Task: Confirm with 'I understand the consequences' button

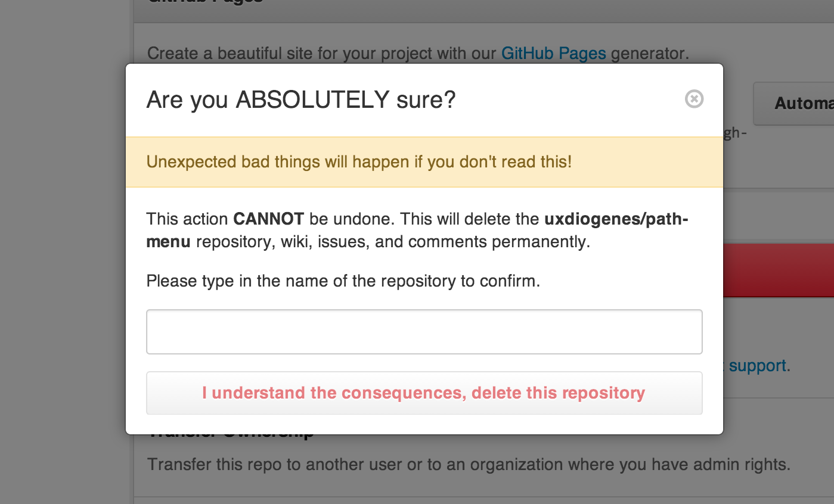Action: click(x=423, y=393)
